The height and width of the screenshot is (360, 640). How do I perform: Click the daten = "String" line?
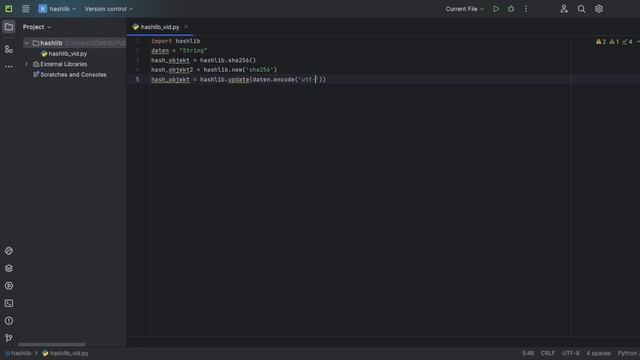pyautogui.click(x=179, y=51)
